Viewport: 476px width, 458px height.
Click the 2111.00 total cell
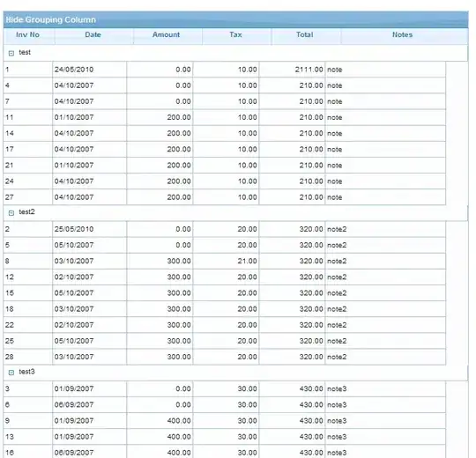pyautogui.click(x=292, y=70)
